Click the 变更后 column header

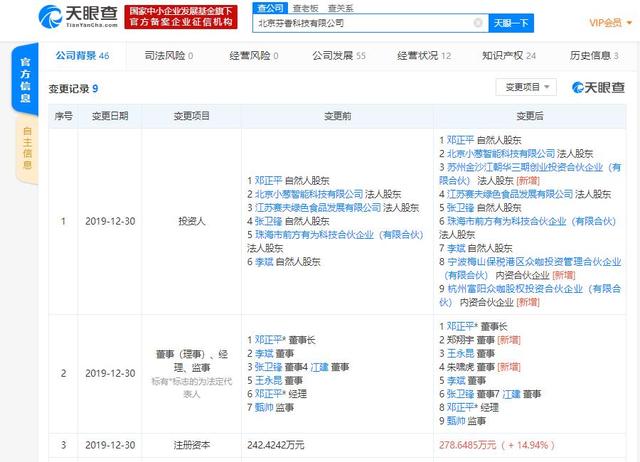coord(530,116)
